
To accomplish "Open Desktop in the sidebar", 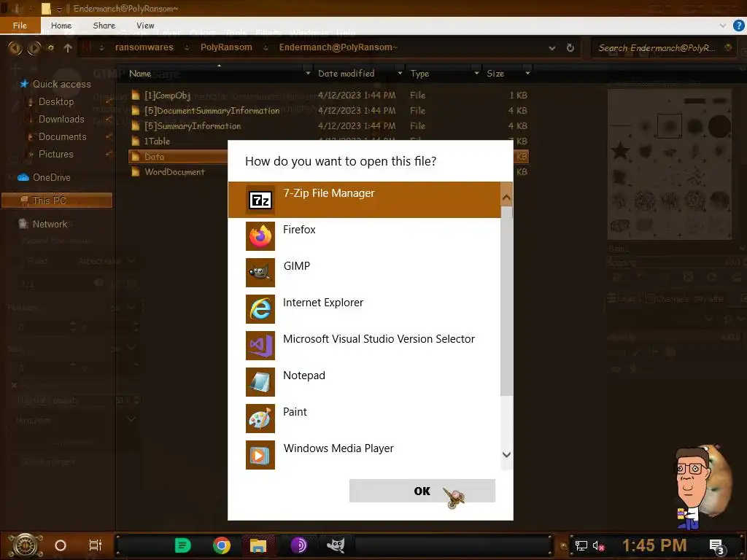I will (x=56, y=101).
